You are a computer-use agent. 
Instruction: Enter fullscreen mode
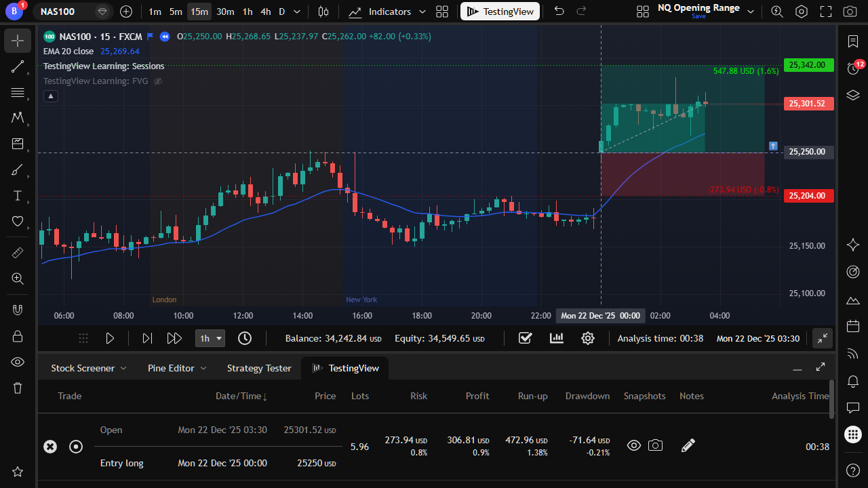point(826,12)
